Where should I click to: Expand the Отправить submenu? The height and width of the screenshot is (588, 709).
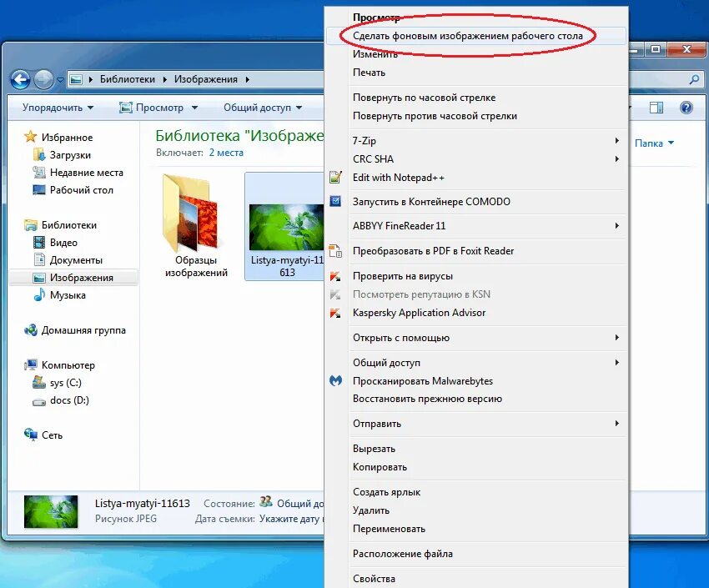476,424
